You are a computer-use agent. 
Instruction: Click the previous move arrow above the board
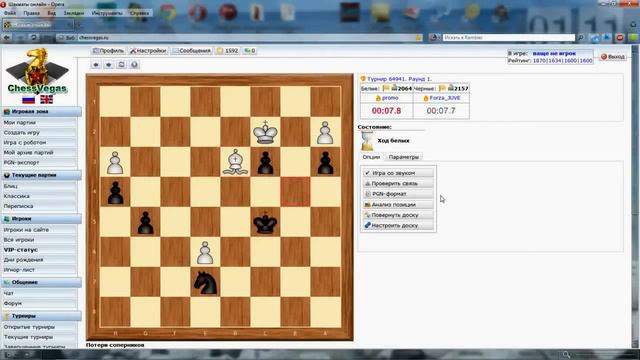(96, 64)
